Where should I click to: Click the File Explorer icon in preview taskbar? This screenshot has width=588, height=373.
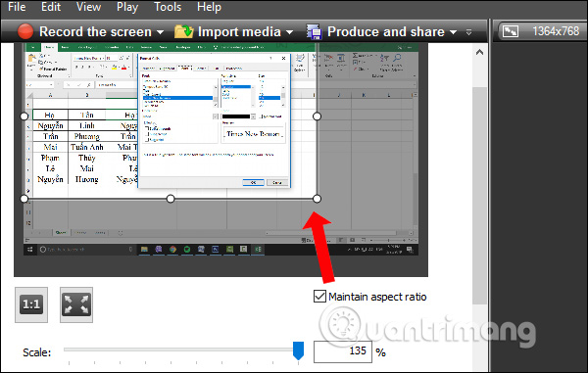pos(144,250)
